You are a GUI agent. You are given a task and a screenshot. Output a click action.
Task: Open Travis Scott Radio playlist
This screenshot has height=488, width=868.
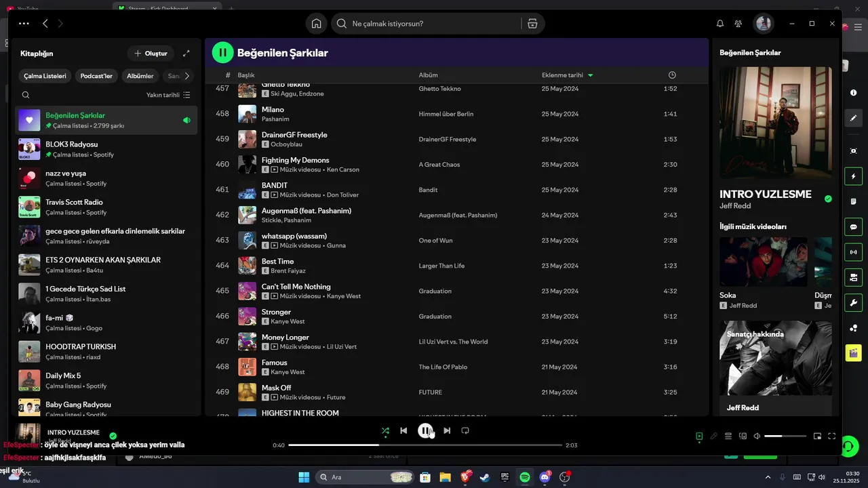106,207
